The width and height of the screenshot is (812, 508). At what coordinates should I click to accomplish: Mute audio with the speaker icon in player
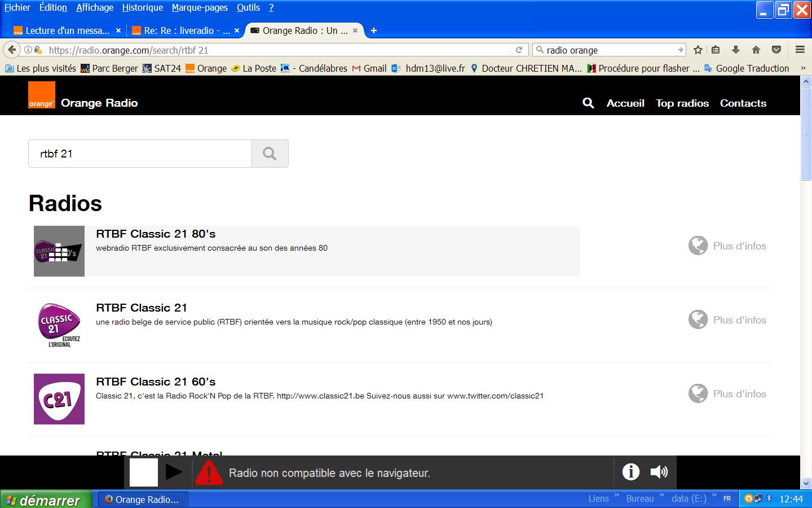click(659, 472)
